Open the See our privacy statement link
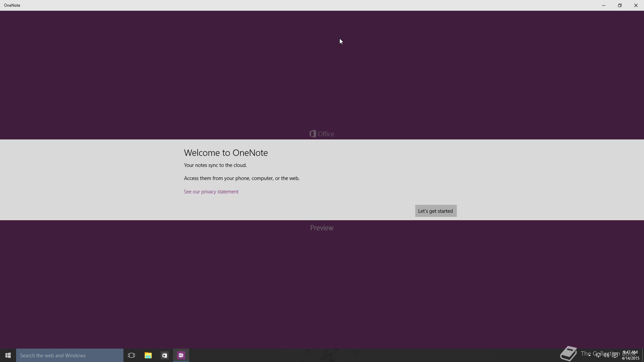 211,192
